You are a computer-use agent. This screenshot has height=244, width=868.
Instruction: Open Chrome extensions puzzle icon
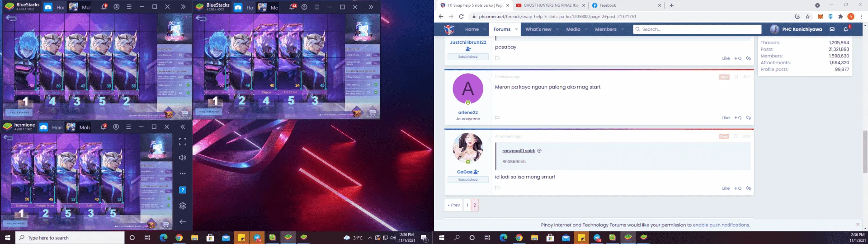[x=840, y=16]
